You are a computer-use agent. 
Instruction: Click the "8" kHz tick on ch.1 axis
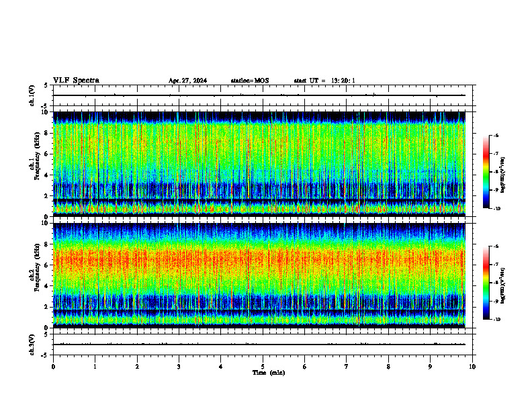pos(47,133)
